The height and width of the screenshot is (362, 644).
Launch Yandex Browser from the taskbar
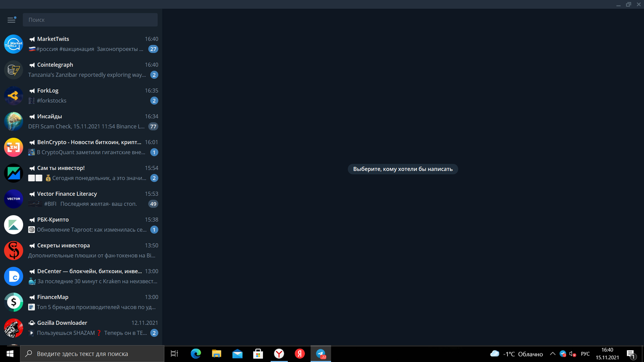coord(279,354)
